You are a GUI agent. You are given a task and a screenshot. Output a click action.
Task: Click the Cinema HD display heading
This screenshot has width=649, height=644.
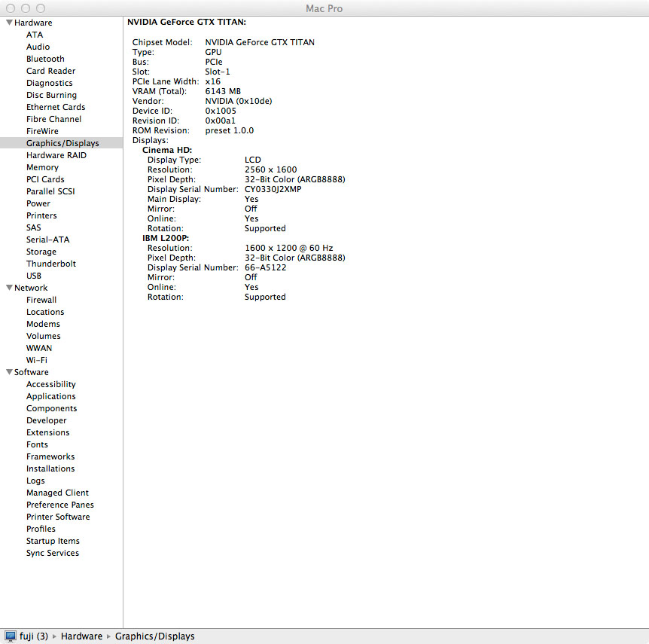[x=167, y=150]
